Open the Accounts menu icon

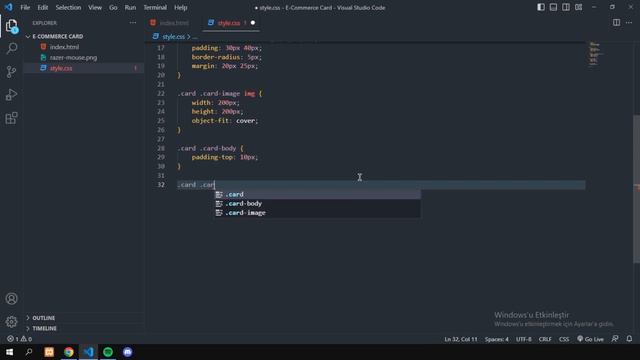[x=11, y=298]
